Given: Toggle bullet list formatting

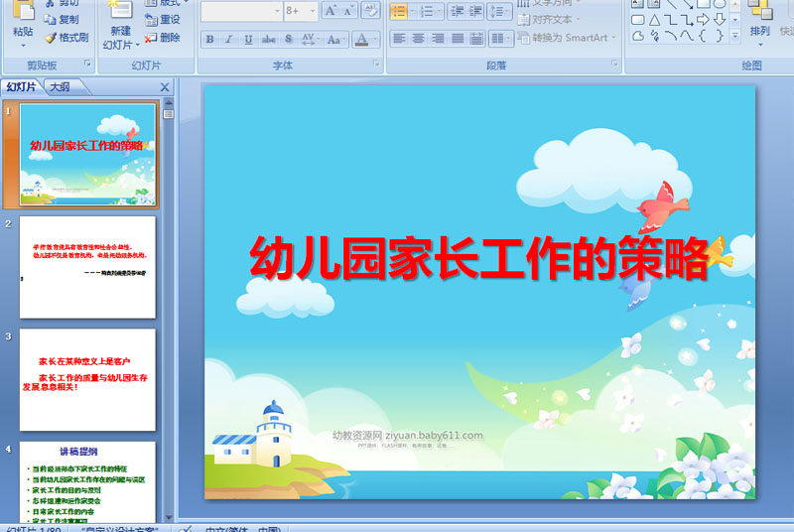Looking at the screenshot, I should [399, 11].
